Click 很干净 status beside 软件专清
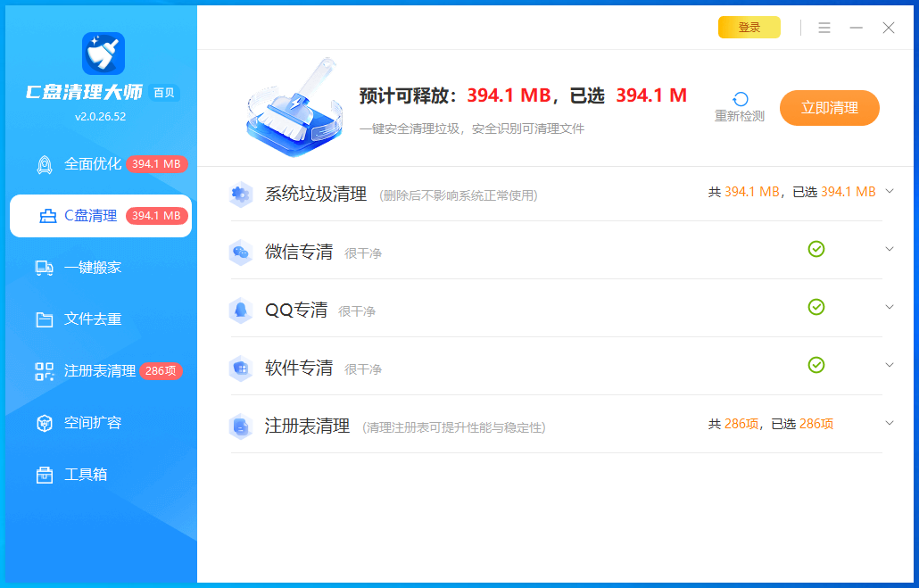This screenshot has height=588, width=919. 363,370
